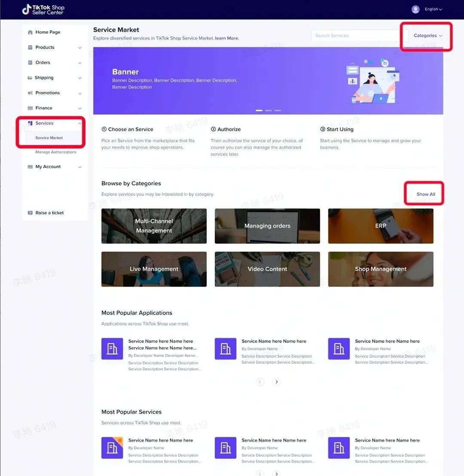Collapse the Services sidebar section

click(x=80, y=123)
